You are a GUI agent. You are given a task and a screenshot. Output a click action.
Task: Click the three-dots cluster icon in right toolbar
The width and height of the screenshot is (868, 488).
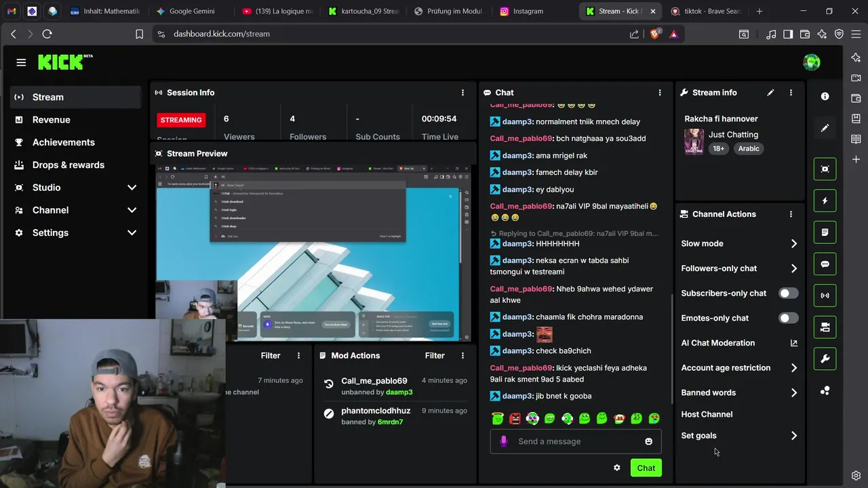tap(825, 390)
